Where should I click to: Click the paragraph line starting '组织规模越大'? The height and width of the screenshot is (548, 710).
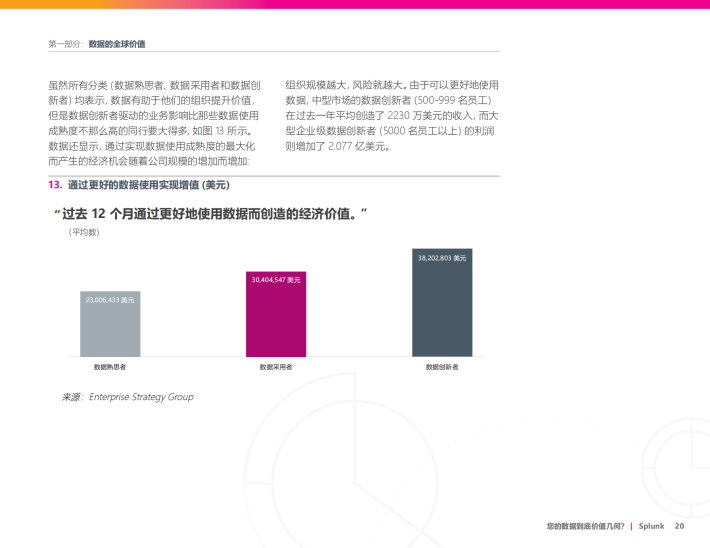pyautogui.click(x=392, y=85)
